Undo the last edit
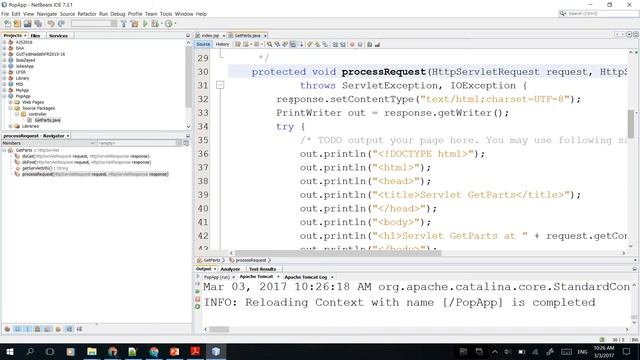The height and width of the screenshot is (360, 640). pyautogui.click(x=51, y=24)
